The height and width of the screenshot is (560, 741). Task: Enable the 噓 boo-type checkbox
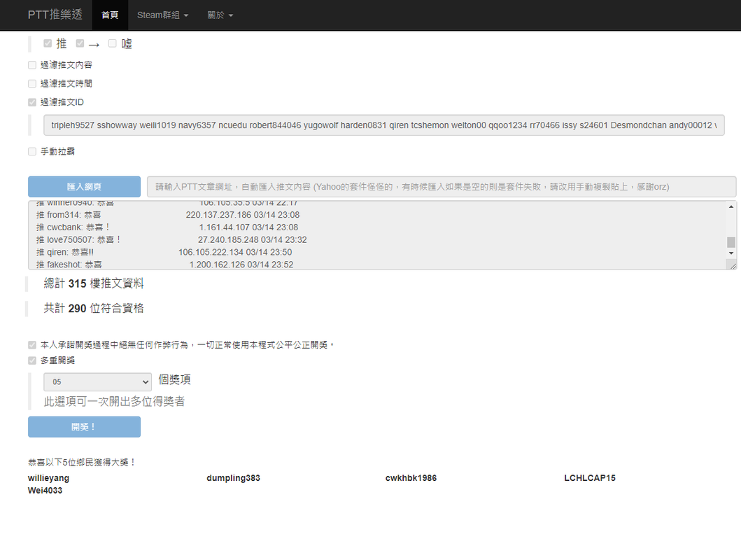(x=112, y=43)
